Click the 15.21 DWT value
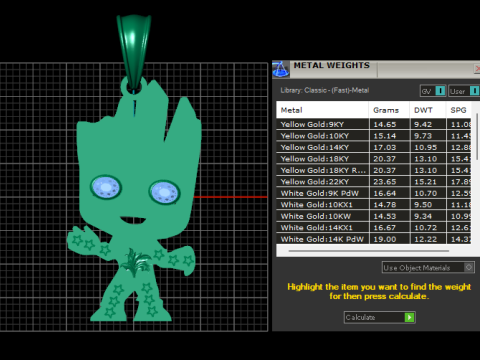Viewport: 480px width, 360px height. click(425, 182)
